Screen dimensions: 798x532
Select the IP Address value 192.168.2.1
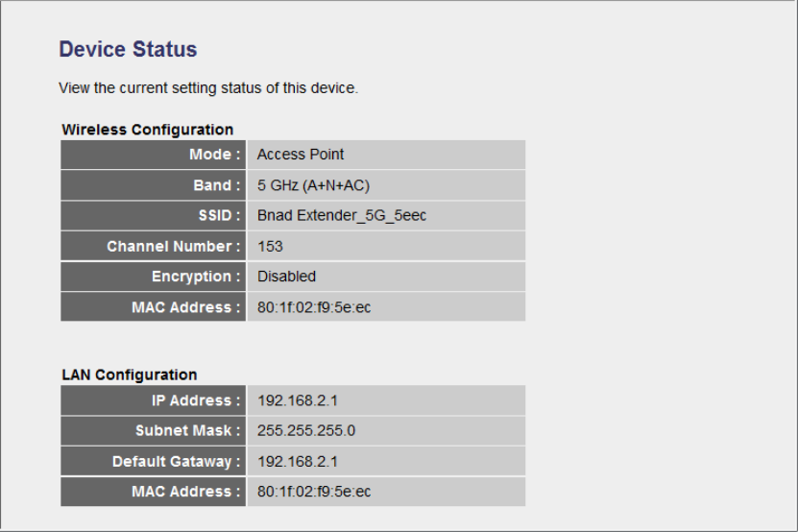(x=290, y=400)
